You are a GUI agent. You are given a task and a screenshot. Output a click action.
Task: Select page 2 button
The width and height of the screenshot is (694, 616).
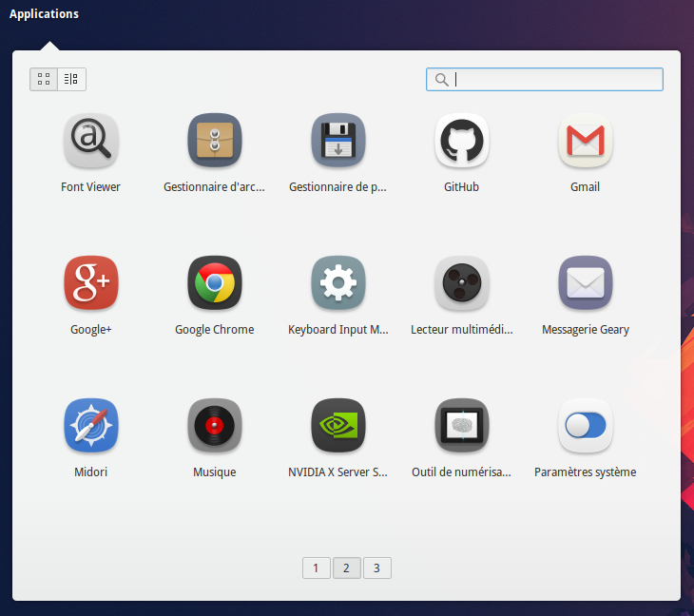coord(347,568)
